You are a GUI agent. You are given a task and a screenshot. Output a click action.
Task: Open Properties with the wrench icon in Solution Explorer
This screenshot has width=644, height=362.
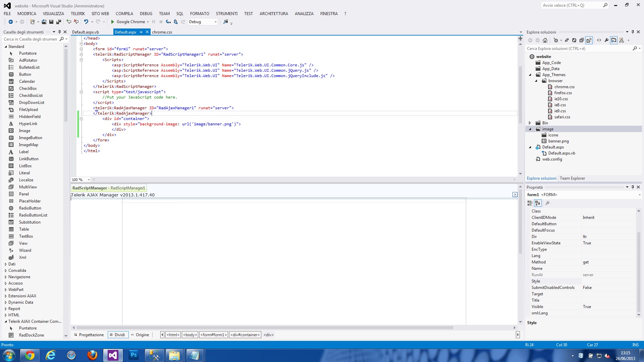tap(606, 40)
